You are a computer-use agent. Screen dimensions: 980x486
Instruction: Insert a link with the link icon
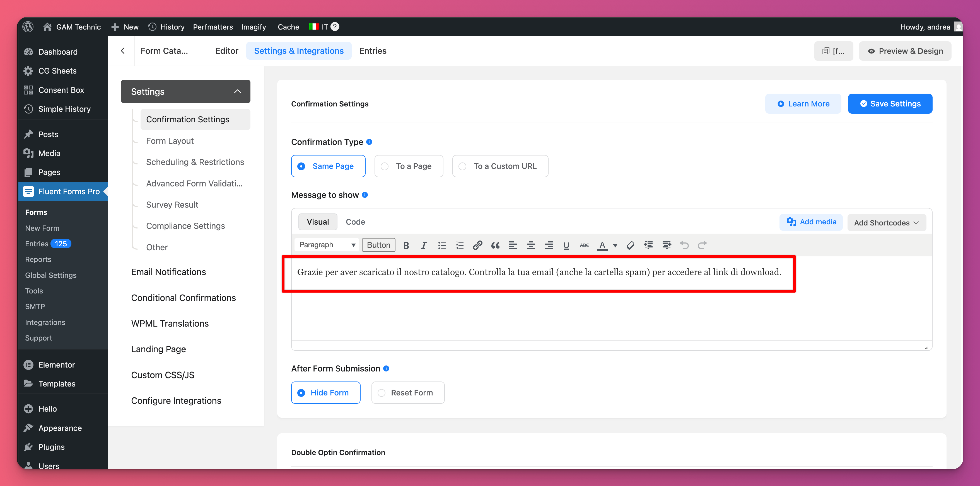click(477, 245)
